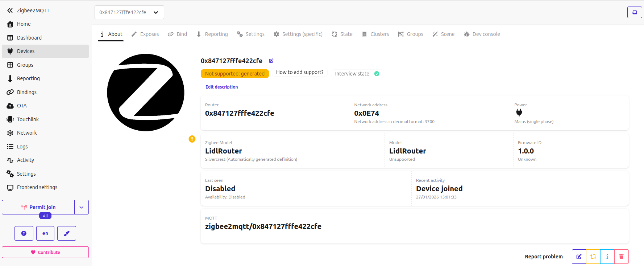The height and width of the screenshot is (266, 644).
Task: Click the yellow reconfigure device icon
Action: click(593, 257)
